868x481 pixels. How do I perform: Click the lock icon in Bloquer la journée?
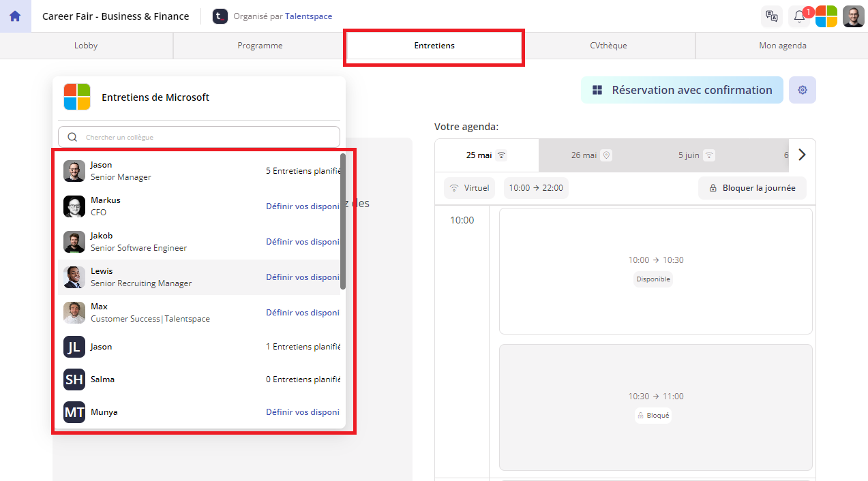point(713,188)
